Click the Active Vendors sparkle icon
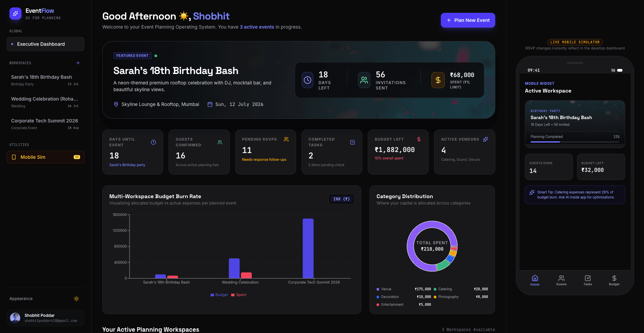 [x=486, y=139]
